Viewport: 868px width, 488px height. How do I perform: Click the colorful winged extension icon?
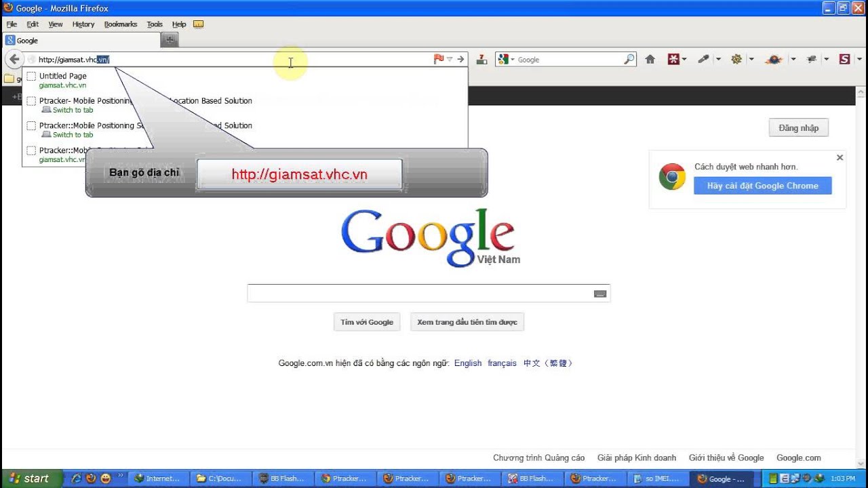pos(774,60)
